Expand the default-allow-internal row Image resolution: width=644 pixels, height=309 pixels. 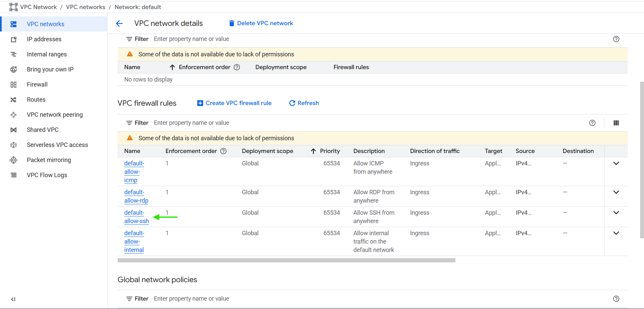pos(616,234)
